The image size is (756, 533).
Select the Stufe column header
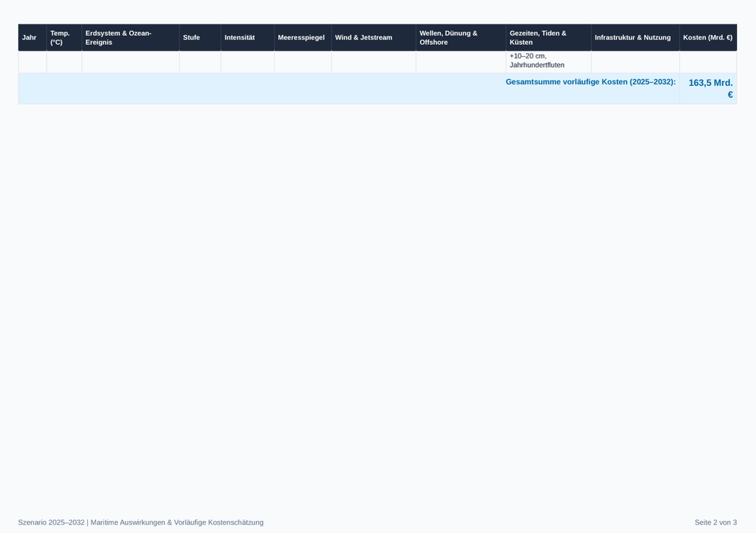point(200,38)
